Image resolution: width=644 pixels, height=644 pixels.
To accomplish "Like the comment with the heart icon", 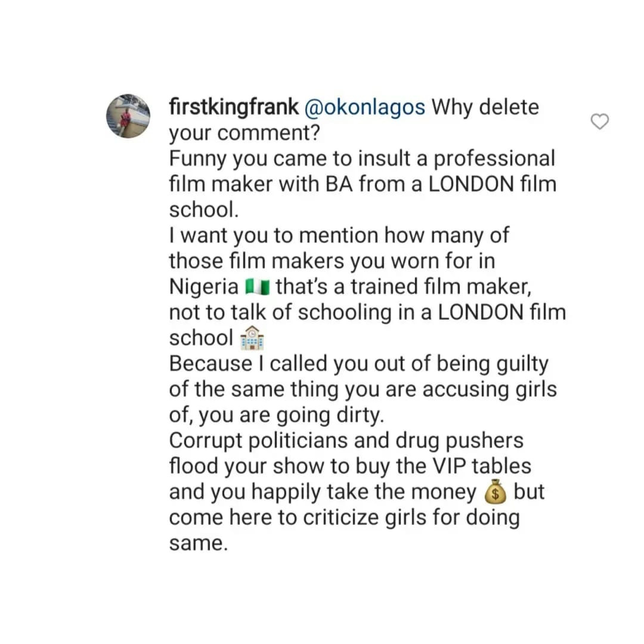I will tap(600, 122).
